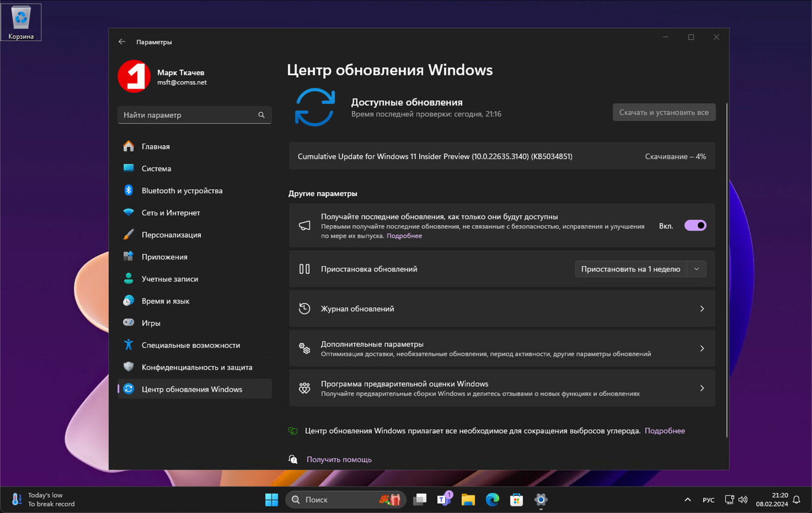
Task: Open the Приостановить на 1 неделю dropdown arrow
Action: (x=697, y=269)
